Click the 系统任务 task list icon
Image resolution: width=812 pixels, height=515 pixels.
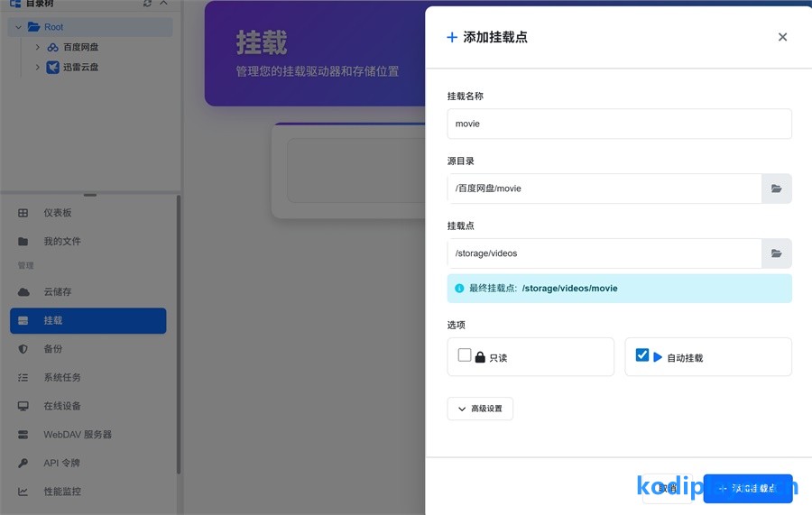23,378
